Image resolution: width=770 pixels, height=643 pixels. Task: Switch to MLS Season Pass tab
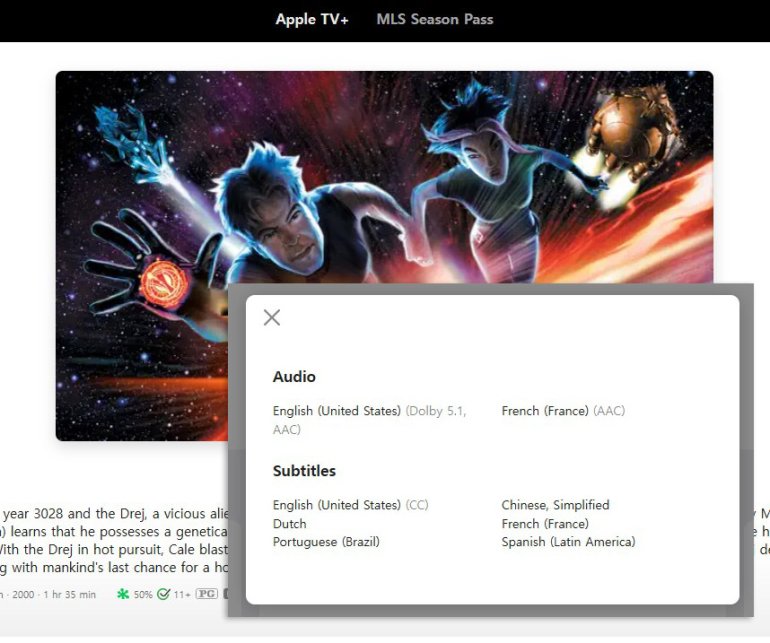point(435,19)
